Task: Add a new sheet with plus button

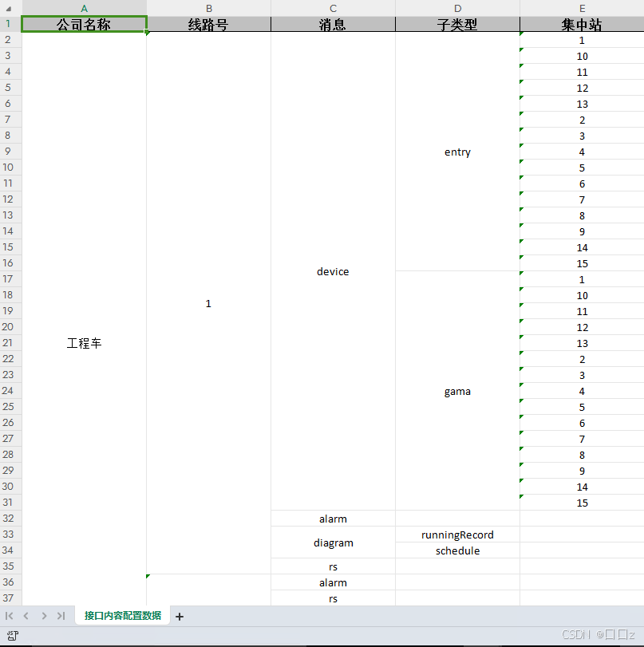Action: 180,617
